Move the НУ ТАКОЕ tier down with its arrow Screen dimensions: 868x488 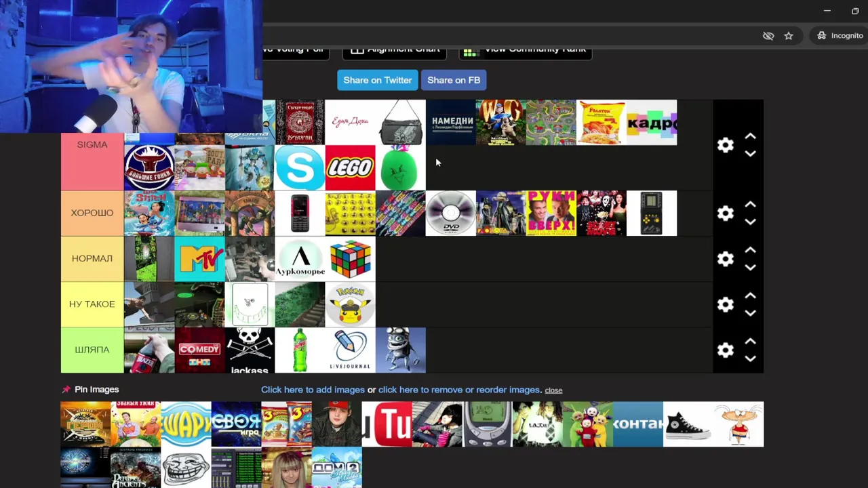point(750,313)
